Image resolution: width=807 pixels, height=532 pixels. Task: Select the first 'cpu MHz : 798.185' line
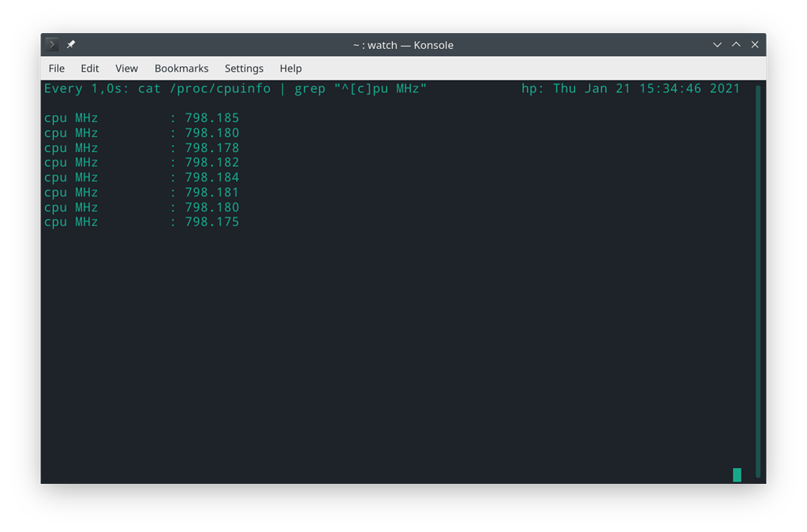click(x=142, y=117)
